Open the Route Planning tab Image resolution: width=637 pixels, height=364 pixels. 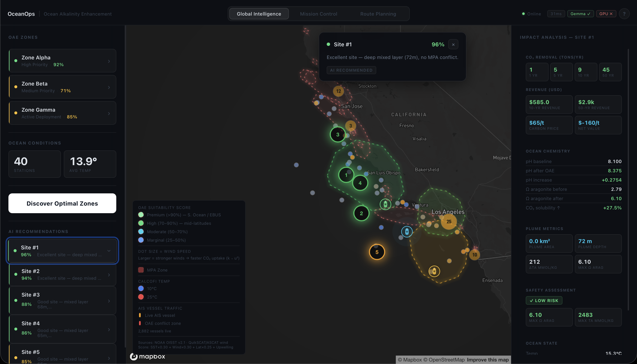tap(378, 14)
